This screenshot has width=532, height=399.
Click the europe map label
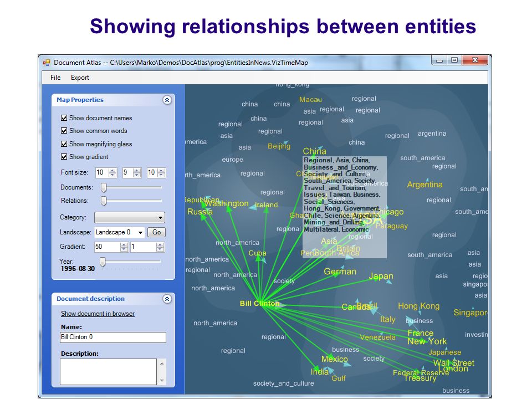[232, 160]
